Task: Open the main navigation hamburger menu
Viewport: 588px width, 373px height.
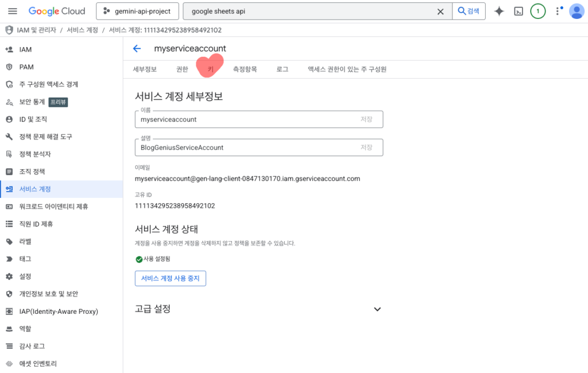Action: click(13, 11)
